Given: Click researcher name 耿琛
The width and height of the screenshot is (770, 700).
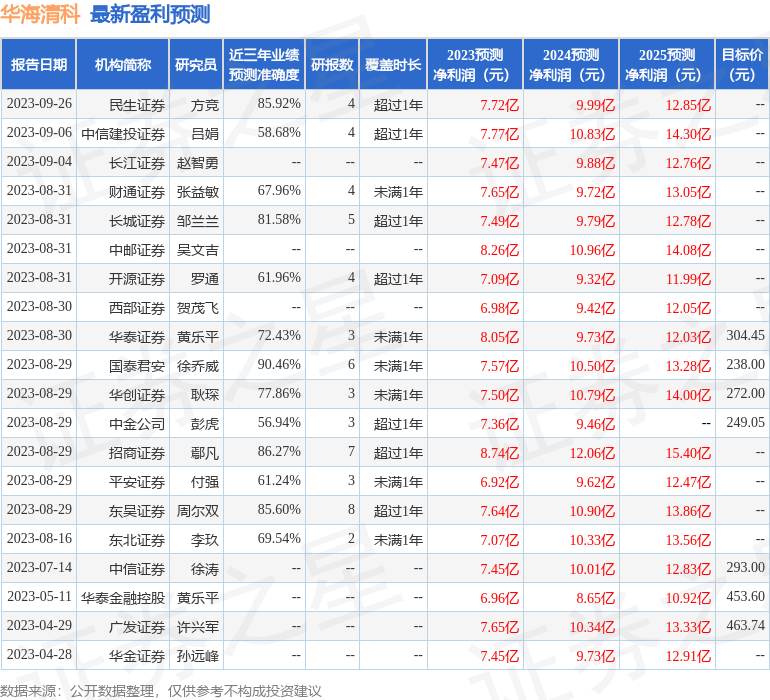Looking at the screenshot, I should 204,395.
